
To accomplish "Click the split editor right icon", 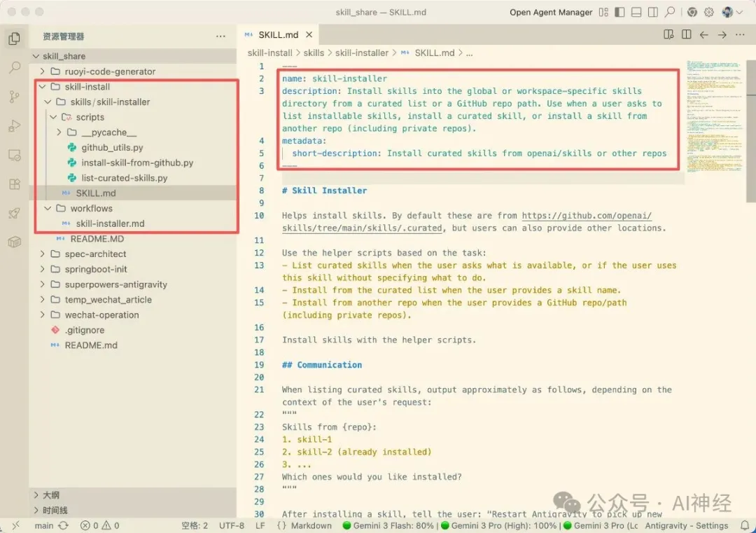I will click(x=686, y=34).
